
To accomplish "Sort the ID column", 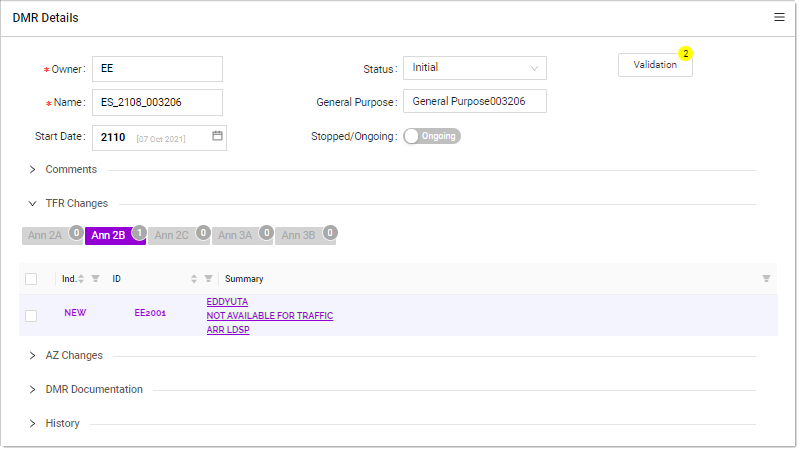I will tap(194, 279).
